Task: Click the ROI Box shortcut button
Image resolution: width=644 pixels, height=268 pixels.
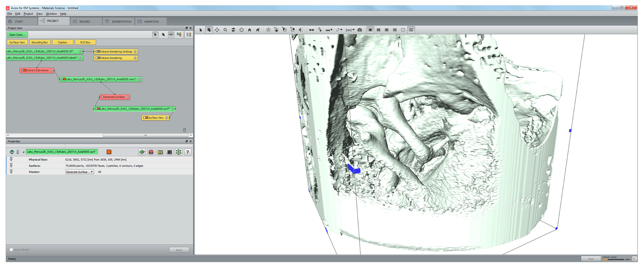Action: [85, 42]
